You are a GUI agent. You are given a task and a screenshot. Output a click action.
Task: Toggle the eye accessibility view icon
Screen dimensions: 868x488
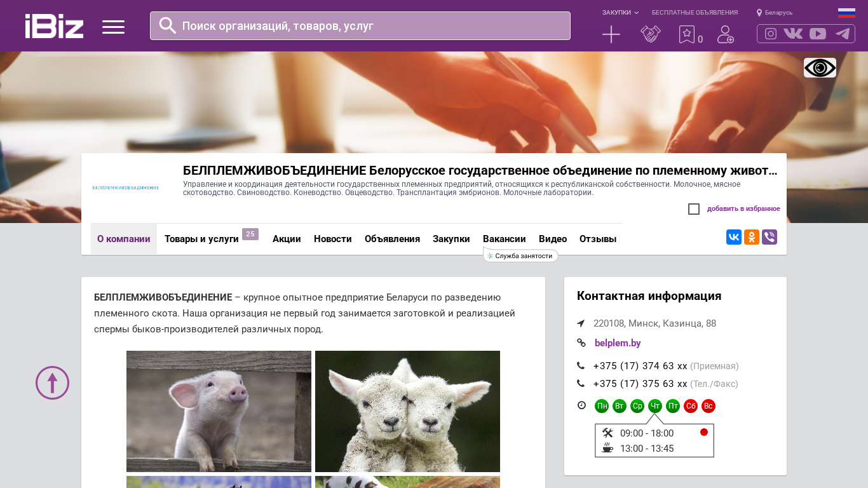pos(820,67)
